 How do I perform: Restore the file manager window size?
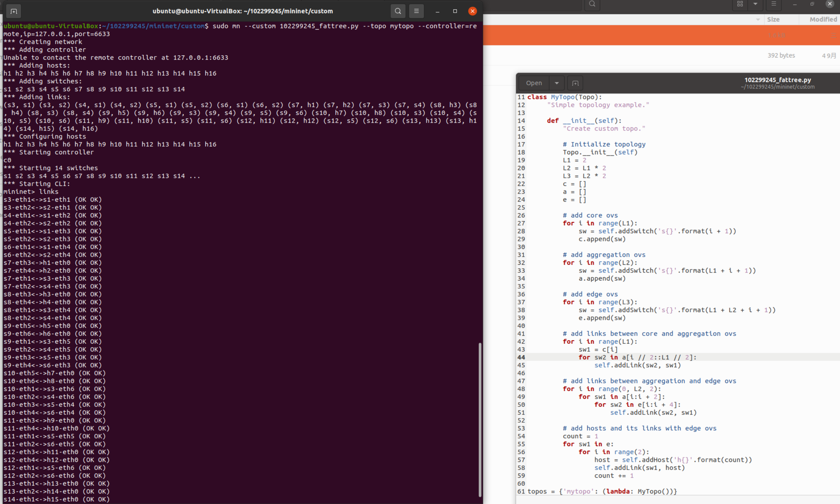coord(812,4)
